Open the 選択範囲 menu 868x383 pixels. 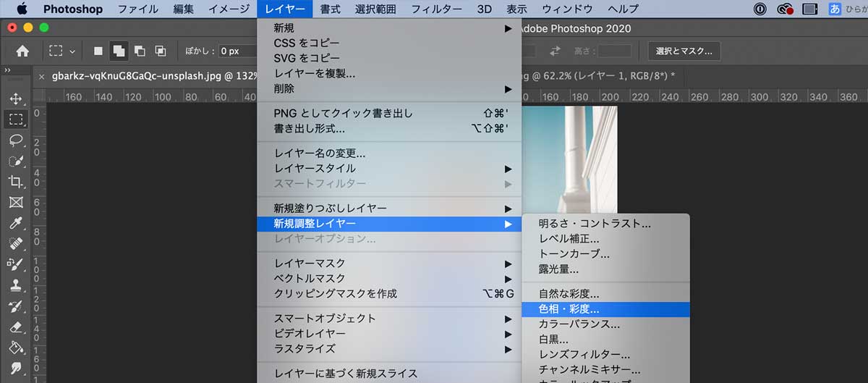click(x=375, y=9)
